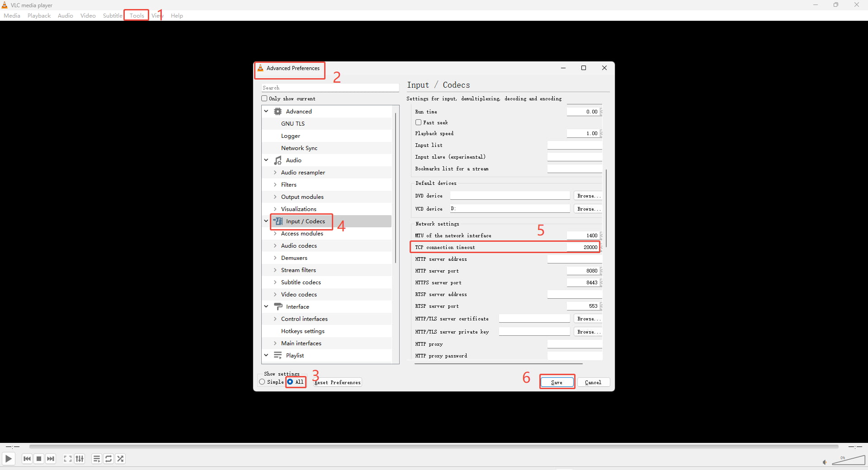Screen dimensions: 868x470
Task: Click VLC cone icon in main title bar
Action: 5,5
